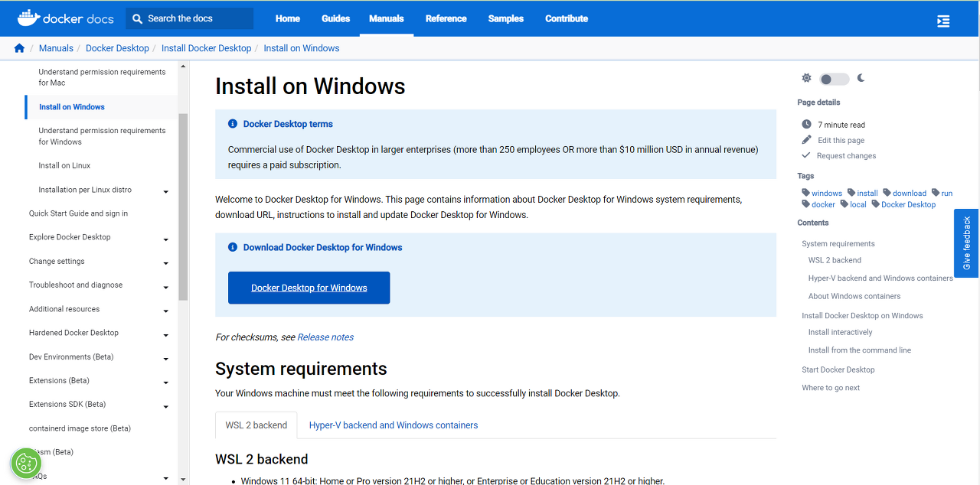Open the Contribute nav item
Viewport: 980px width, 485px height.
[x=567, y=18]
